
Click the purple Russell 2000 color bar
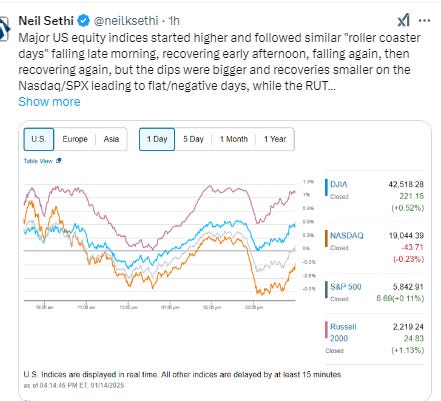click(x=327, y=330)
